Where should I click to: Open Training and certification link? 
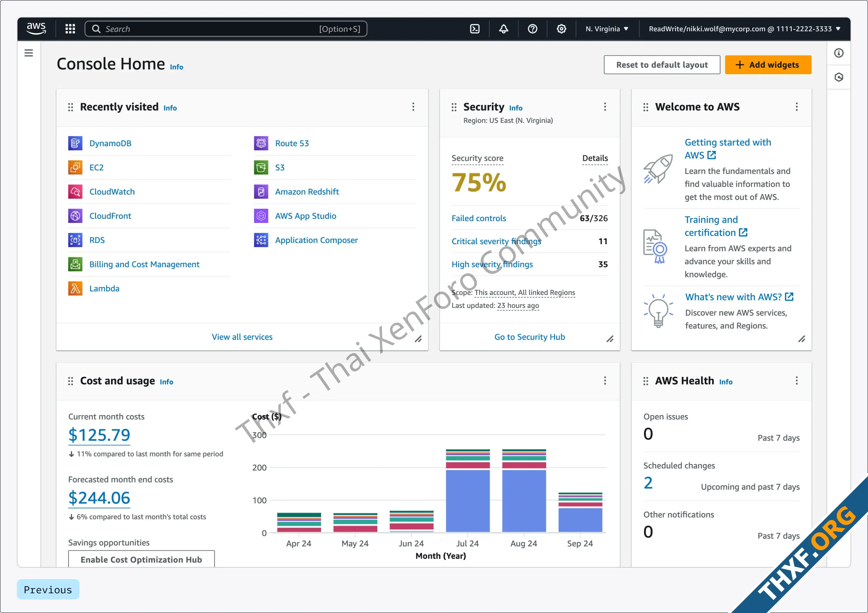716,226
